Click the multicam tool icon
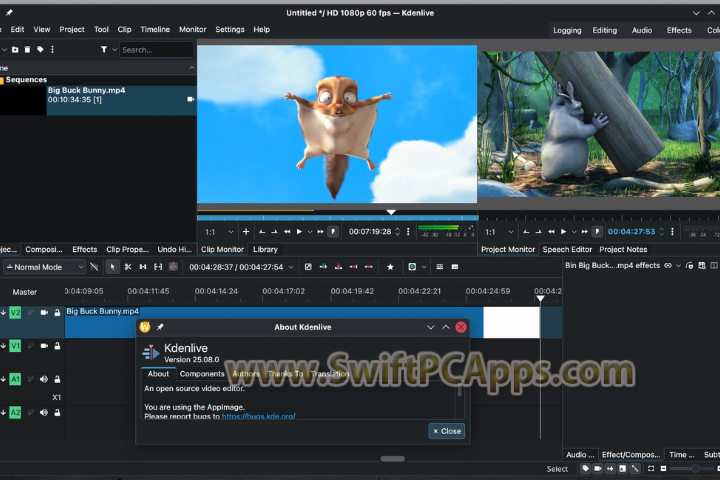 [x=173, y=267]
